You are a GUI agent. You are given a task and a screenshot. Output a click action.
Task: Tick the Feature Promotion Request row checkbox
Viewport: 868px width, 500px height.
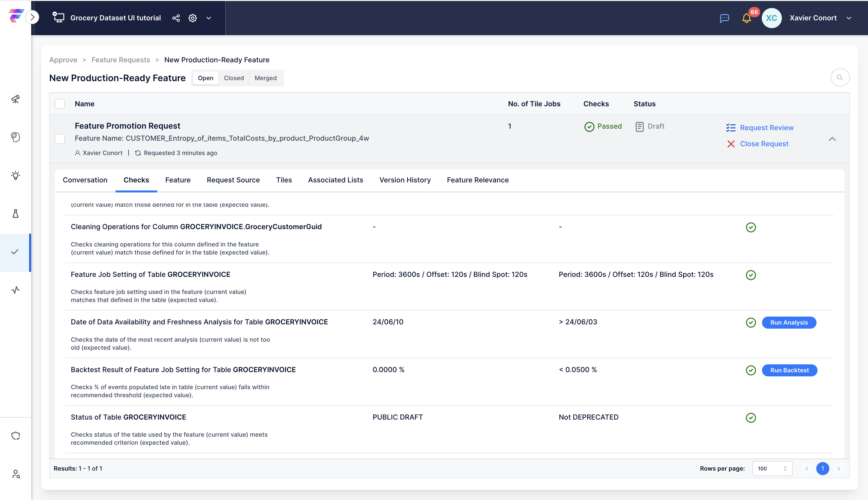pyautogui.click(x=60, y=139)
